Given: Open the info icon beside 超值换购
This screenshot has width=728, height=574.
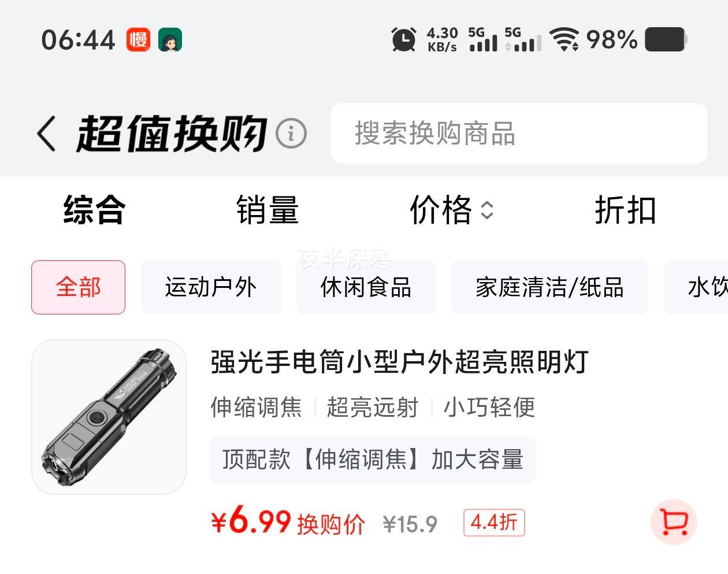Looking at the screenshot, I should (x=291, y=134).
